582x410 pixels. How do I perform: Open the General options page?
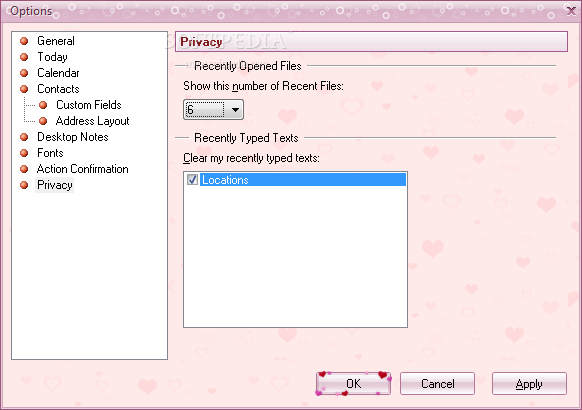[56, 41]
